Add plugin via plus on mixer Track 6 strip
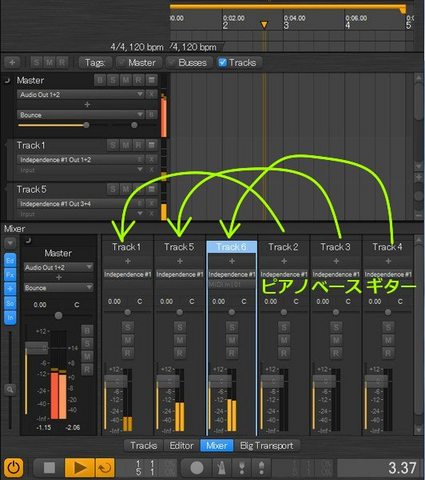The height and width of the screenshot is (480, 425). (232, 261)
